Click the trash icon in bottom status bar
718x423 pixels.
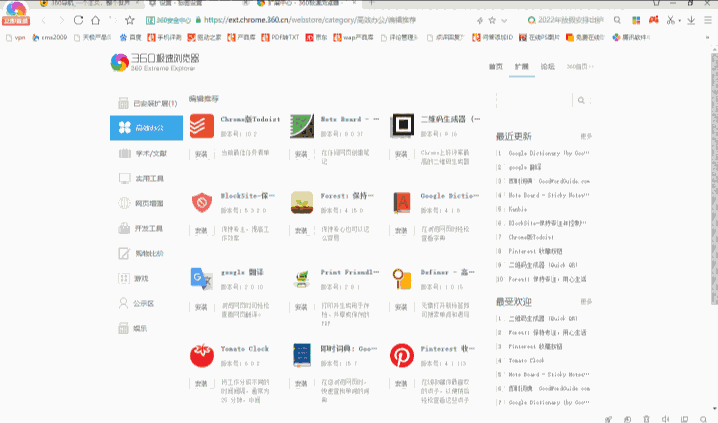pyautogui.click(x=646, y=419)
